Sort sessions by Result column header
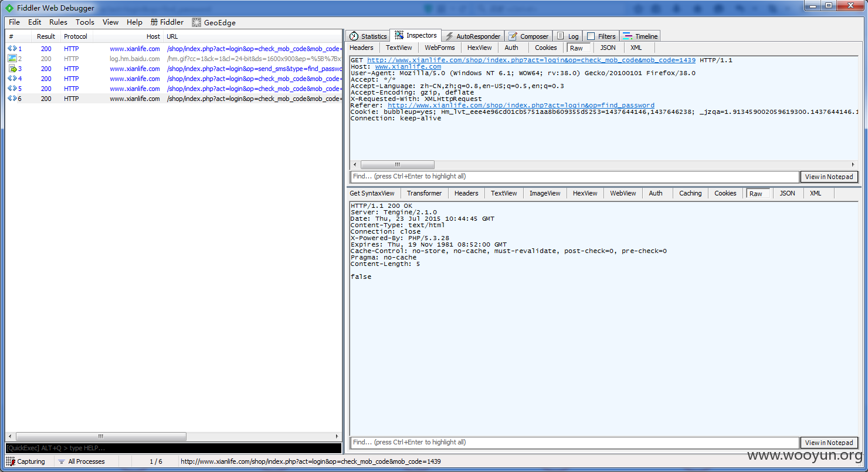868x472 pixels. (x=46, y=36)
